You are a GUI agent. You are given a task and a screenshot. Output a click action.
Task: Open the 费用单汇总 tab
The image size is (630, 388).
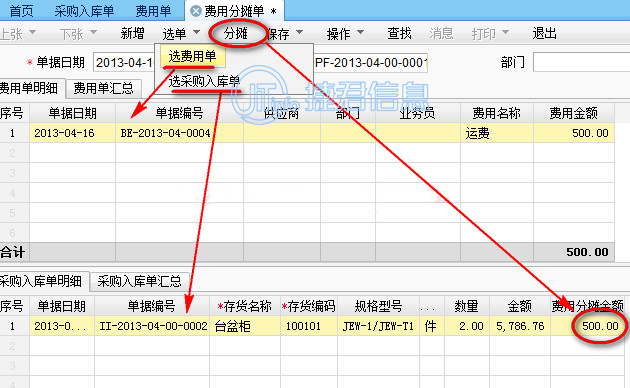pyautogui.click(x=103, y=88)
